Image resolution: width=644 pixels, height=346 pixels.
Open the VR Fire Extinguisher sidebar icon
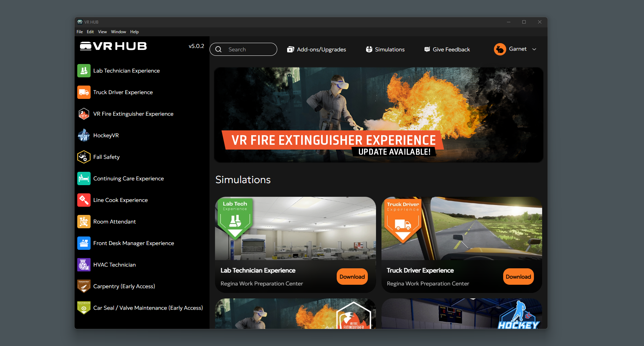click(84, 114)
